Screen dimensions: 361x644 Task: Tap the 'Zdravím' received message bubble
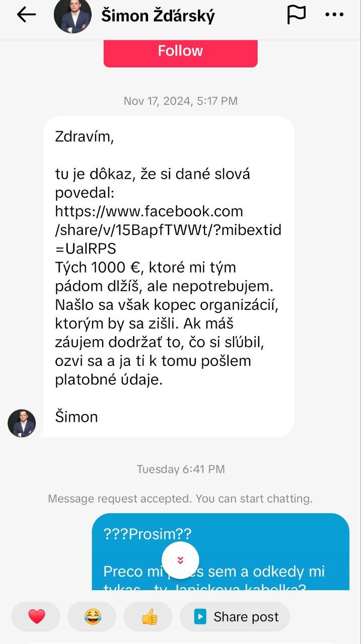tap(169, 277)
